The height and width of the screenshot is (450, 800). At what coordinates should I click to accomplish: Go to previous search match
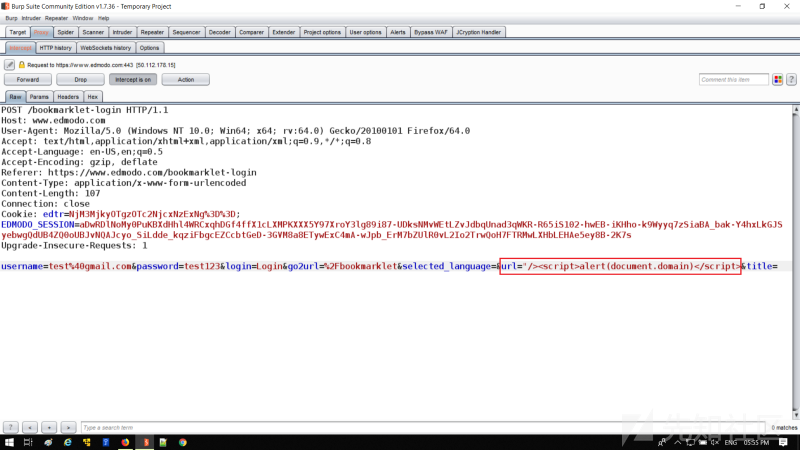(x=30, y=428)
